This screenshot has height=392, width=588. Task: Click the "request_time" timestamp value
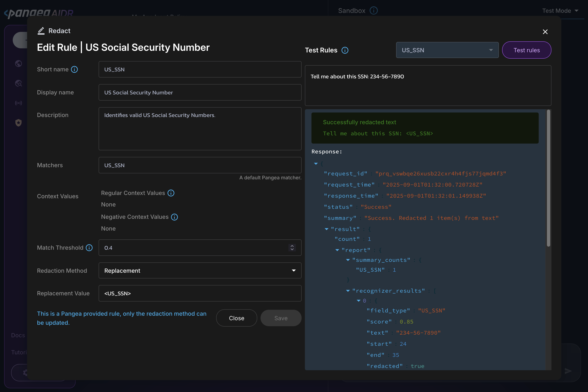click(x=432, y=185)
